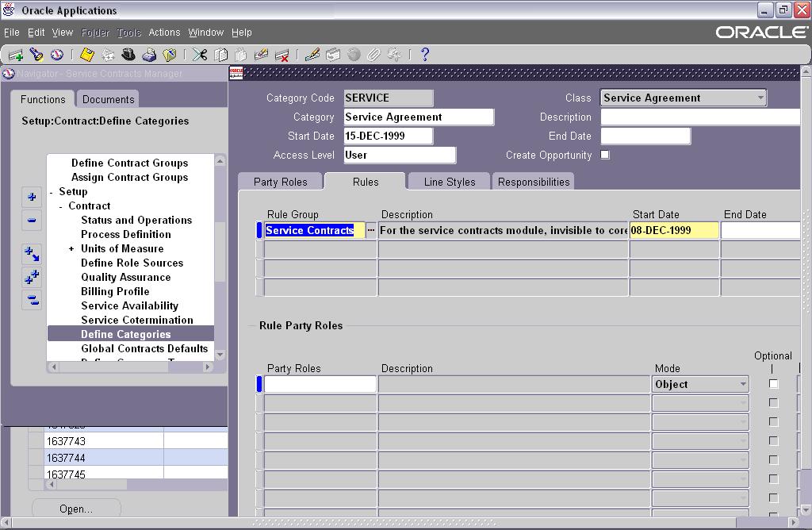Switch to the Party Roles tab
Image resolution: width=812 pixels, height=530 pixels.
pos(280,181)
